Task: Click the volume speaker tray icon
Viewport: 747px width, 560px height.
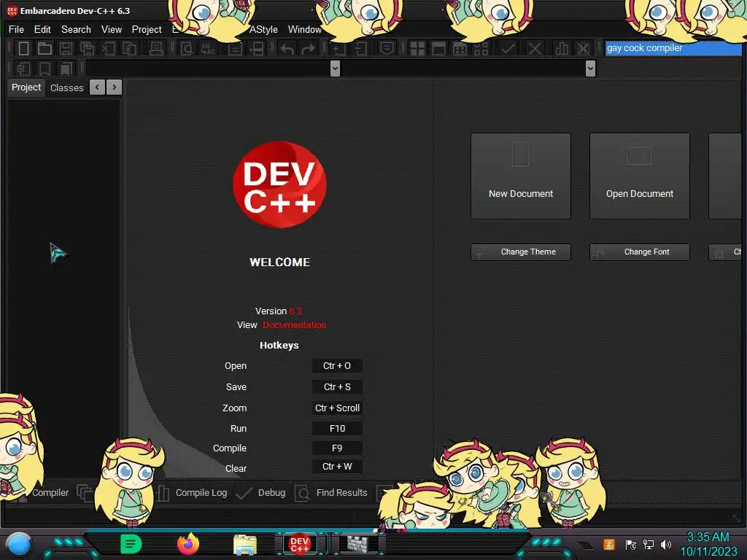Action: pos(666,545)
